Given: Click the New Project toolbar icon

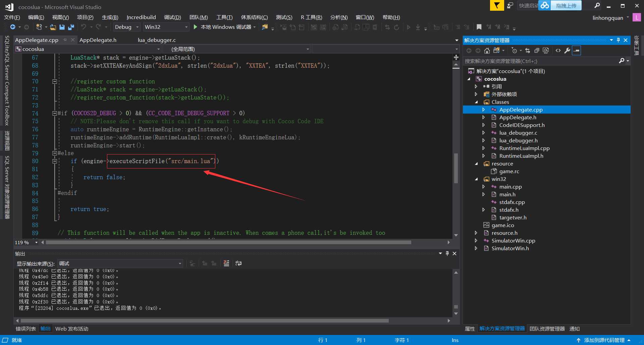Looking at the screenshot, I should click(39, 27).
